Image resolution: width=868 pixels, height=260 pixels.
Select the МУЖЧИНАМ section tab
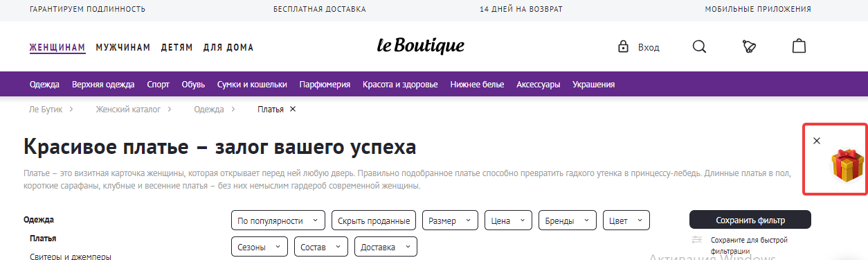point(123,48)
